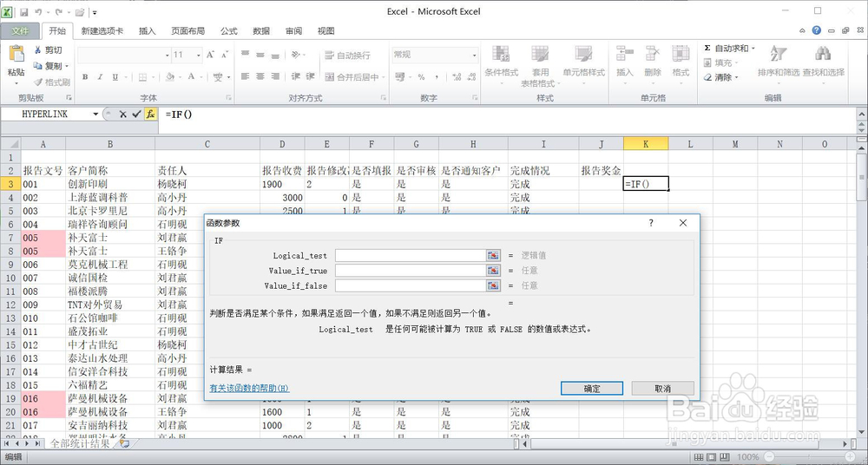868x465 pixels.
Task: Select sheet tab 全部统计结果
Action: [x=80, y=443]
